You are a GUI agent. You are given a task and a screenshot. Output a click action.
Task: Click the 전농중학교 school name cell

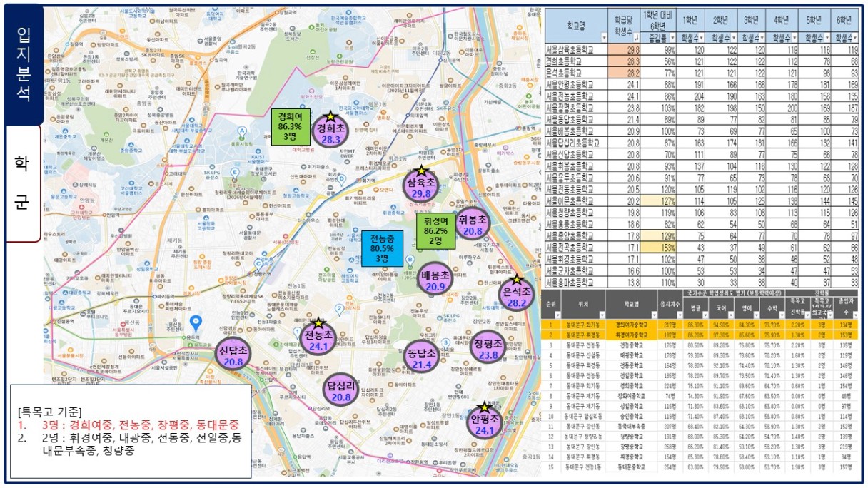tap(633, 344)
